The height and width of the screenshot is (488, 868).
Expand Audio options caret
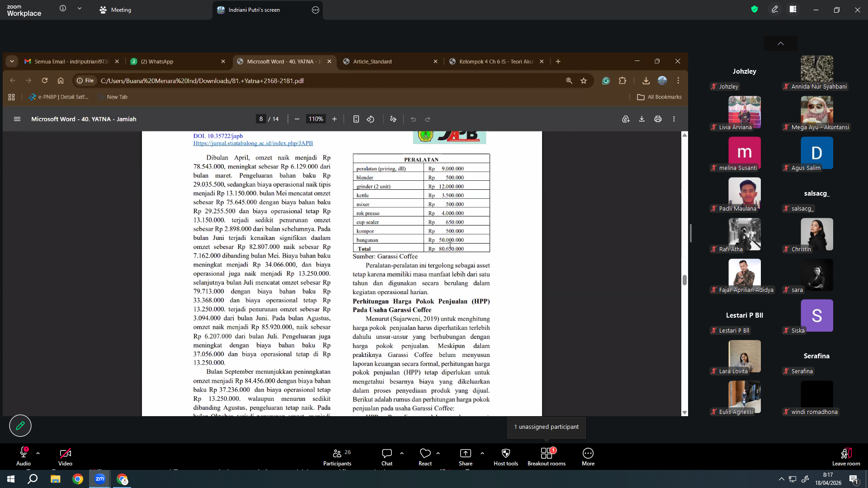tap(38, 453)
